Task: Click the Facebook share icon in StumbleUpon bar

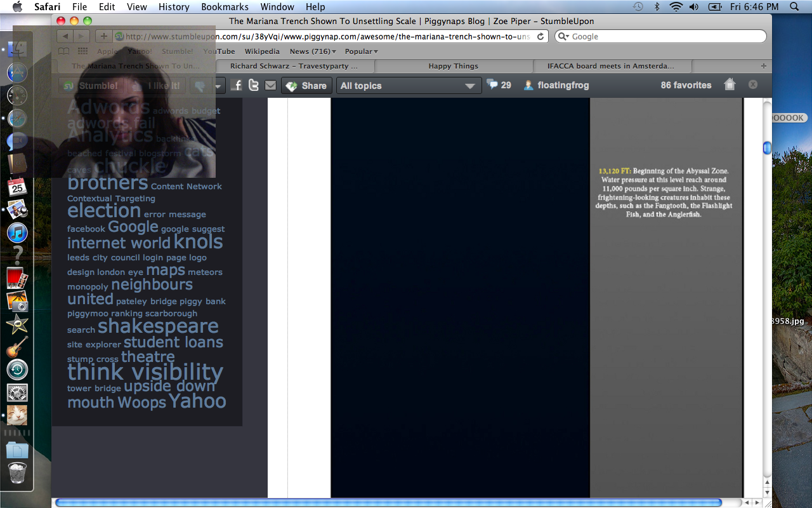Action: click(237, 85)
